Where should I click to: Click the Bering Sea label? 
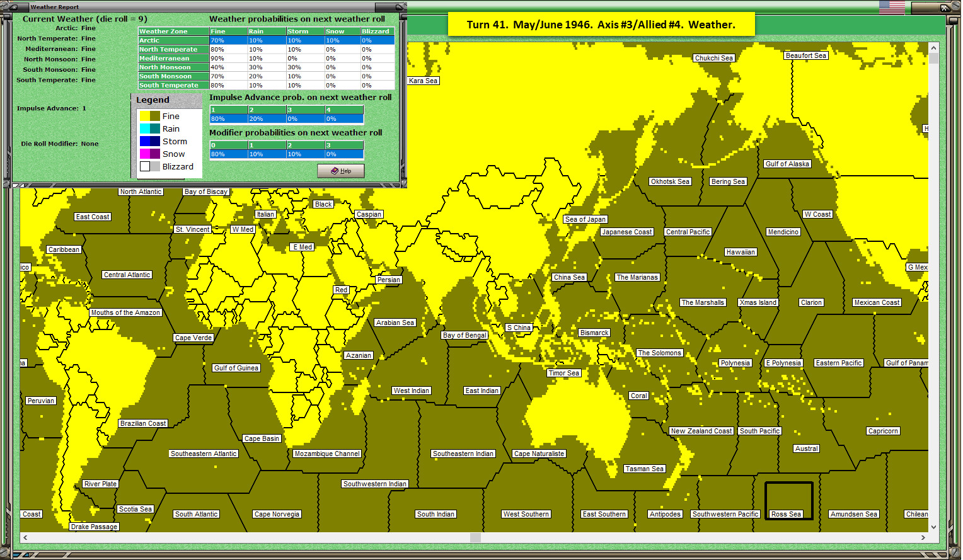click(729, 181)
